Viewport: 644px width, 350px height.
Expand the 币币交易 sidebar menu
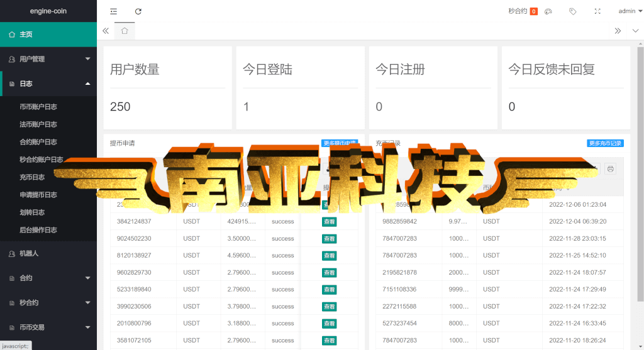(48, 327)
